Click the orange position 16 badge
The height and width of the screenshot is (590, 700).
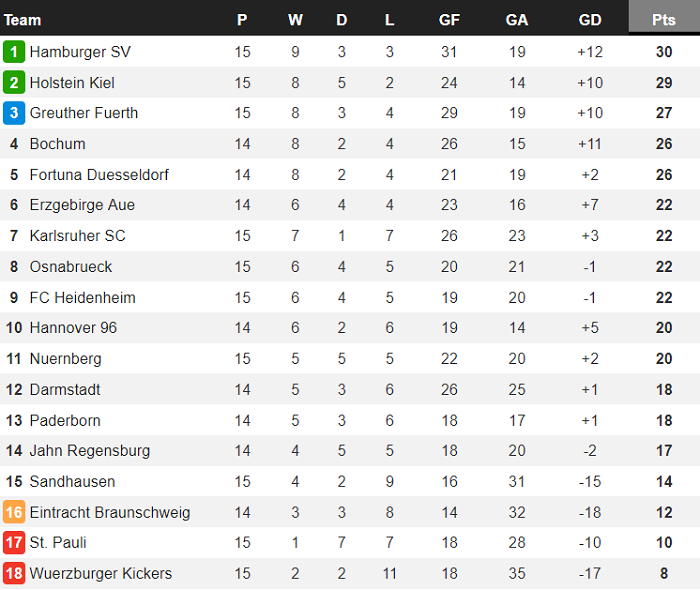(14, 512)
